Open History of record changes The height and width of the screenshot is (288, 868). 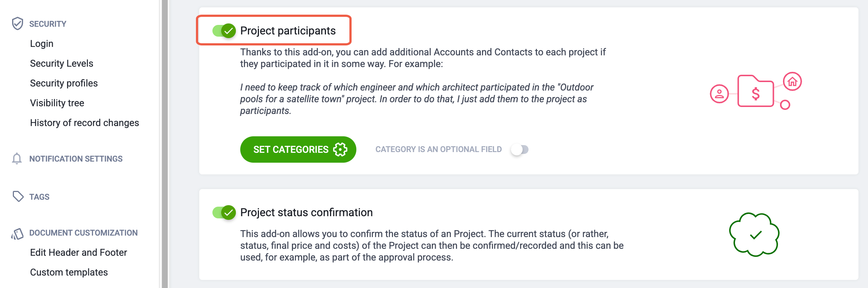[x=85, y=123]
